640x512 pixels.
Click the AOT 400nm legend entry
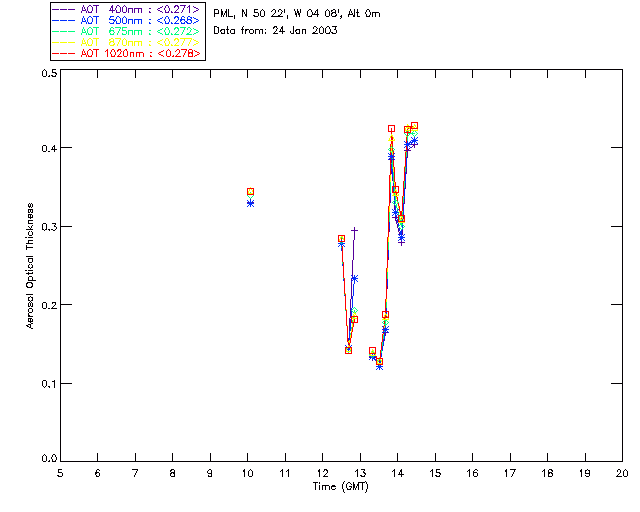[x=126, y=9]
